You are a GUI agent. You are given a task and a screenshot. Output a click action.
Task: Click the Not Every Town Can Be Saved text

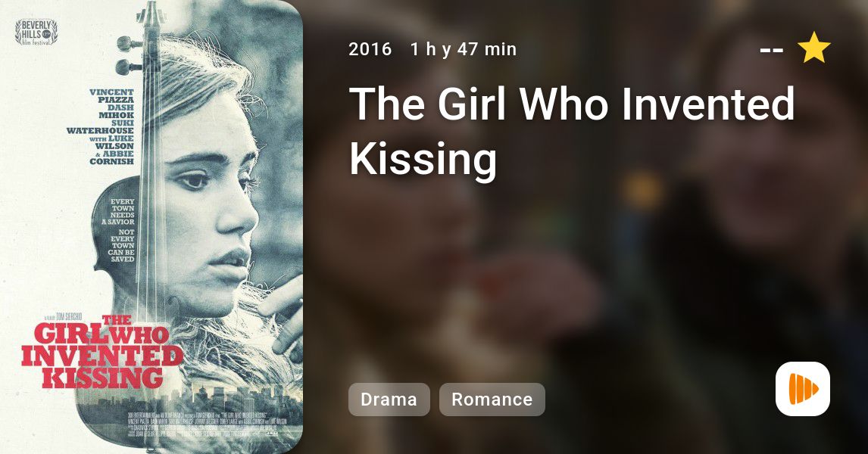point(122,245)
